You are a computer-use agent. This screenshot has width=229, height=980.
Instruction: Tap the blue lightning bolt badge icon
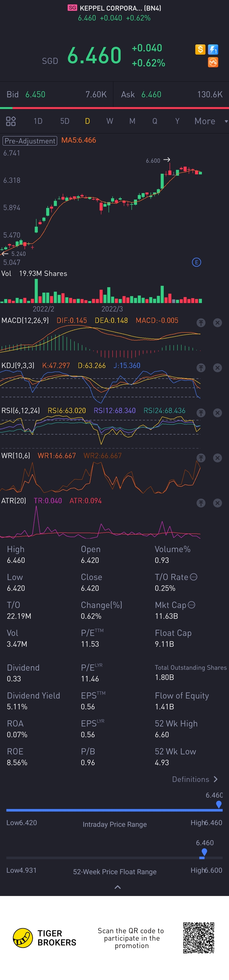pos(213,50)
